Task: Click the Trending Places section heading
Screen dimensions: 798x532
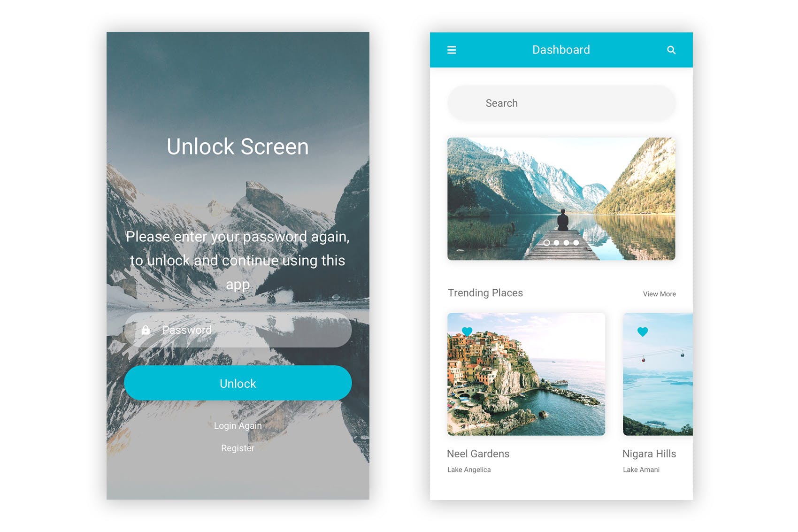Action: tap(485, 293)
